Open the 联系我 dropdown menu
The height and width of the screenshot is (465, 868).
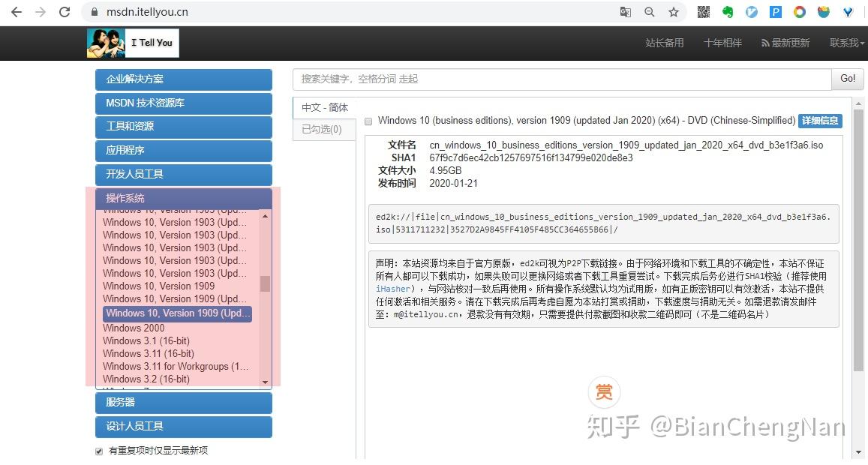click(846, 43)
